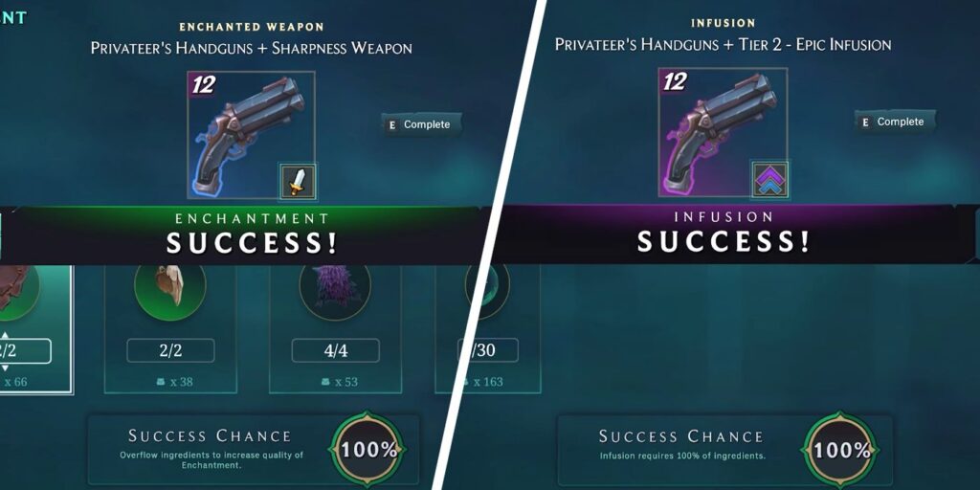The image size is (980, 490).
Task: Select the blue-outlined Privateer's Handguns image
Action: tap(251, 134)
